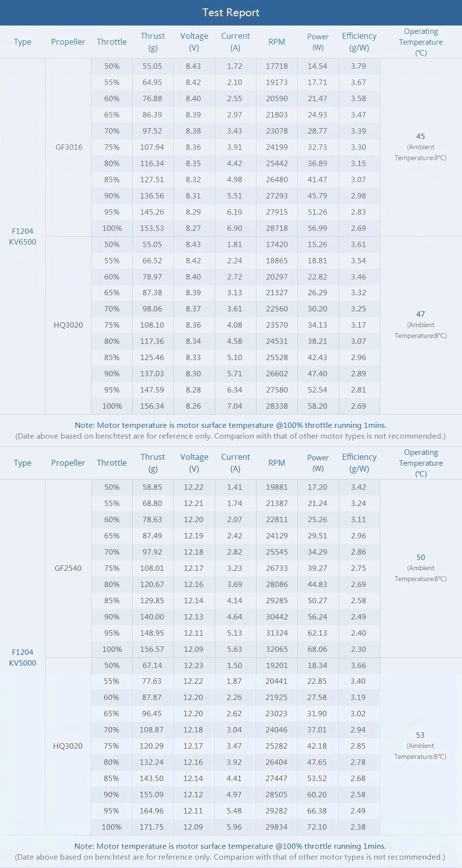
Task: Select the F1204 KV5000 type cell
Action: coord(23,657)
